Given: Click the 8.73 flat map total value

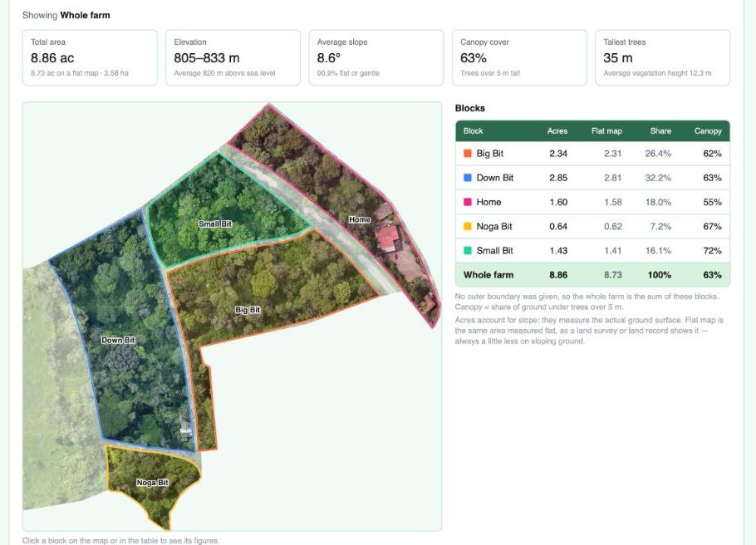Looking at the screenshot, I should pos(613,275).
